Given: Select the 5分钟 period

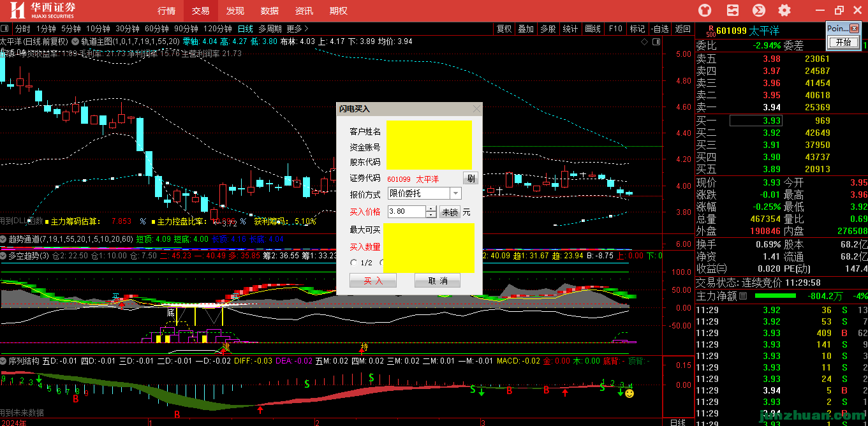Looking at the screenshot, I should coord(71,29).
